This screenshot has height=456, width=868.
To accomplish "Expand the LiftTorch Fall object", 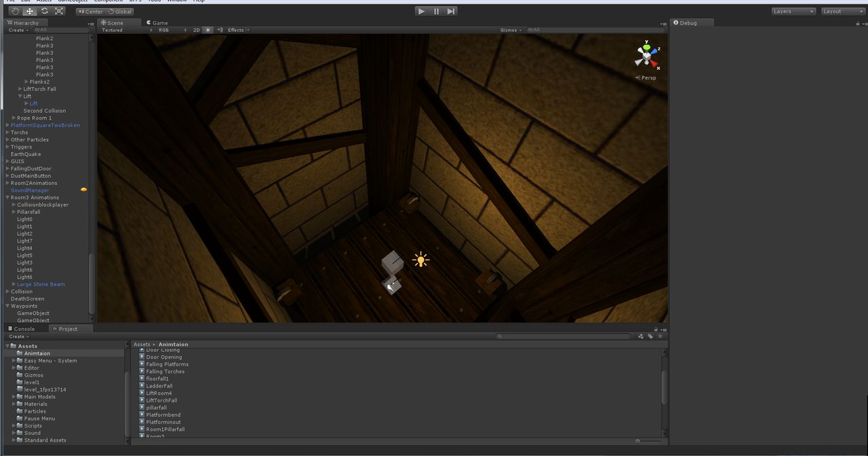I will pyautogui.click(x=20, y=89).
